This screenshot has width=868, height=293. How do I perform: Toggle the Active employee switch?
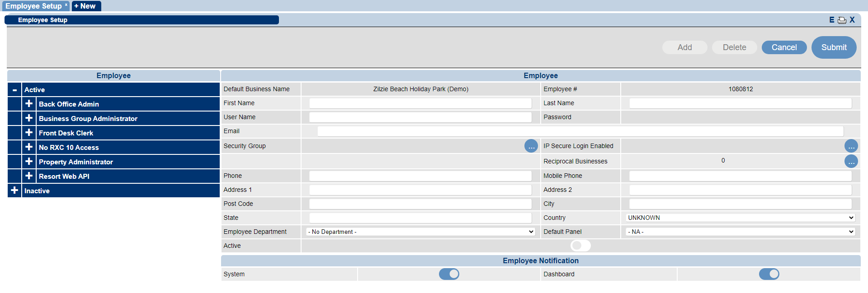pyautogui.click(x=580, y=246)
